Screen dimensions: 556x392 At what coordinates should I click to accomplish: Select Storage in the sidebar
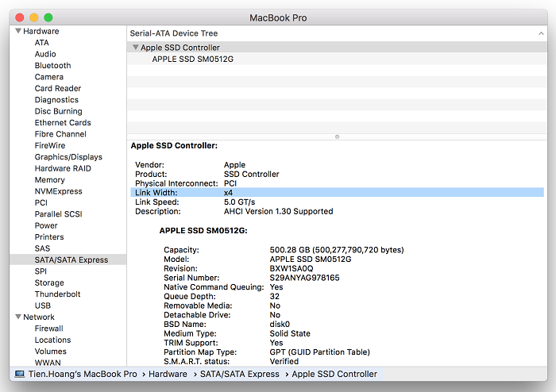[49, 282]
